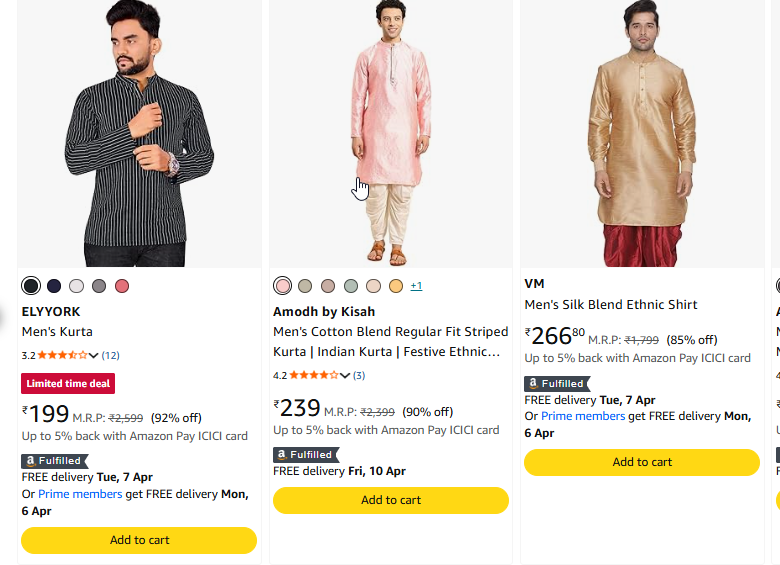The height and width of the screenshot is (565, 780).
Task: Choose the navy blue swatch for ELYYORK kurta
Action: (x=54, y=286)
